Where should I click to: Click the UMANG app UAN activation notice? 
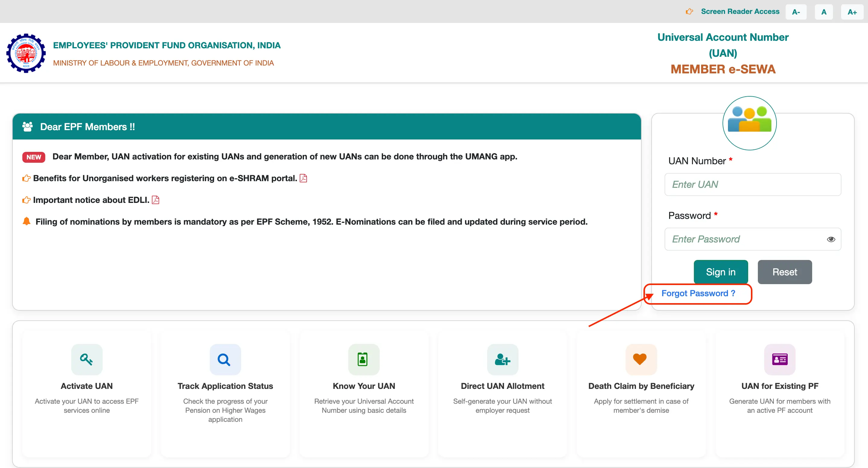click(x=285, y=156)
